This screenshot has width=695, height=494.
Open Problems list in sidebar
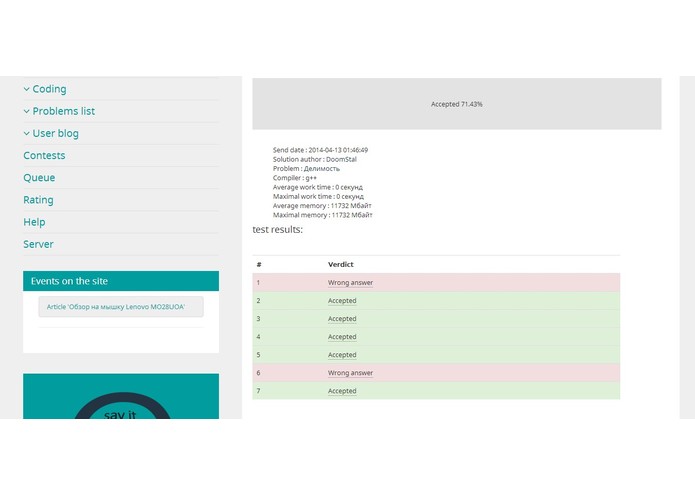[63, 111]
